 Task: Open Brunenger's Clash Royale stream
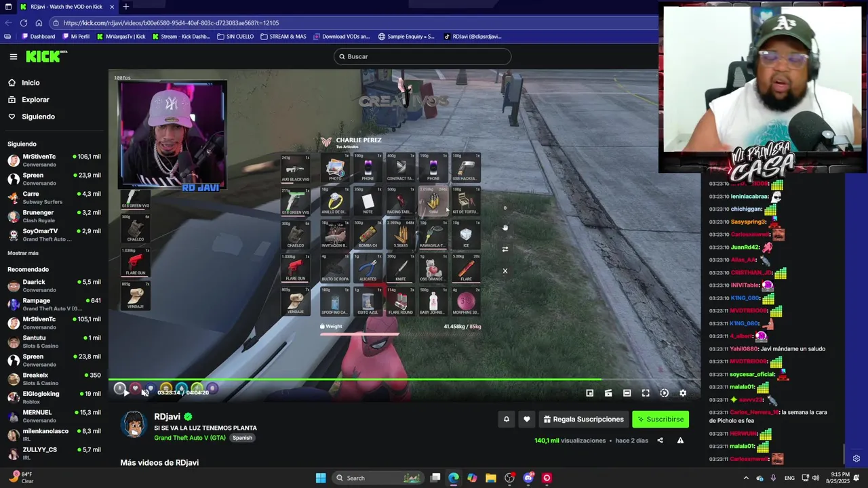click(54, 216)
